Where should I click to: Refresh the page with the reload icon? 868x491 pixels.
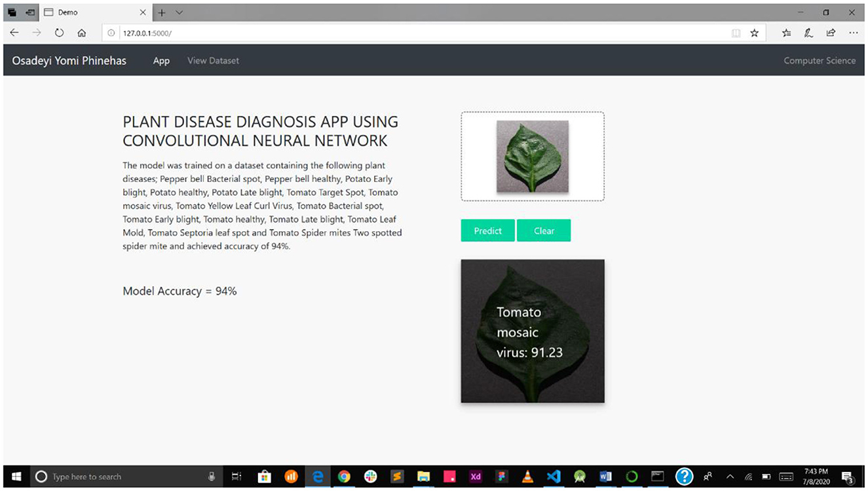59,32
